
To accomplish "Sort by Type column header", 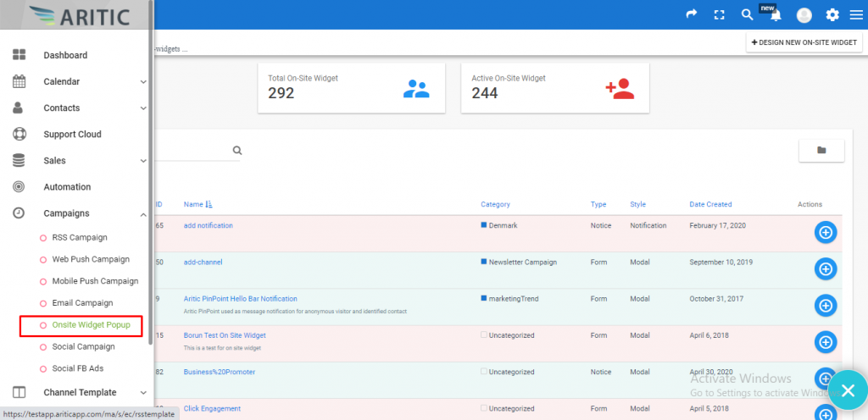I will coord(598,204).
